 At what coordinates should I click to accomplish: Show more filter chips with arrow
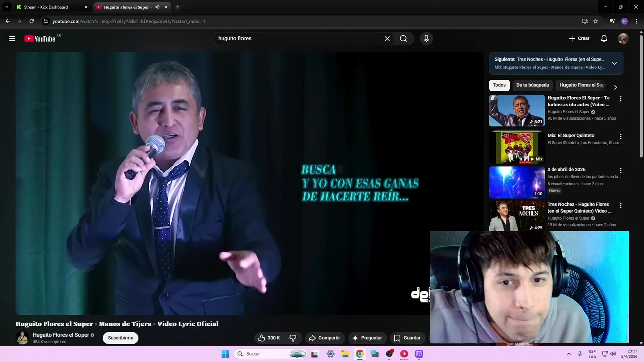pyautogui.click(x=615, y=87)
